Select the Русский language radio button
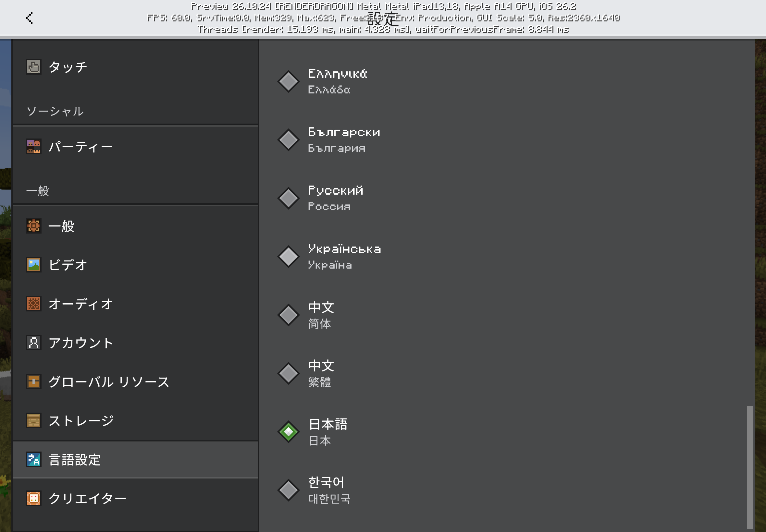The image size is (766, 532). 289,198
